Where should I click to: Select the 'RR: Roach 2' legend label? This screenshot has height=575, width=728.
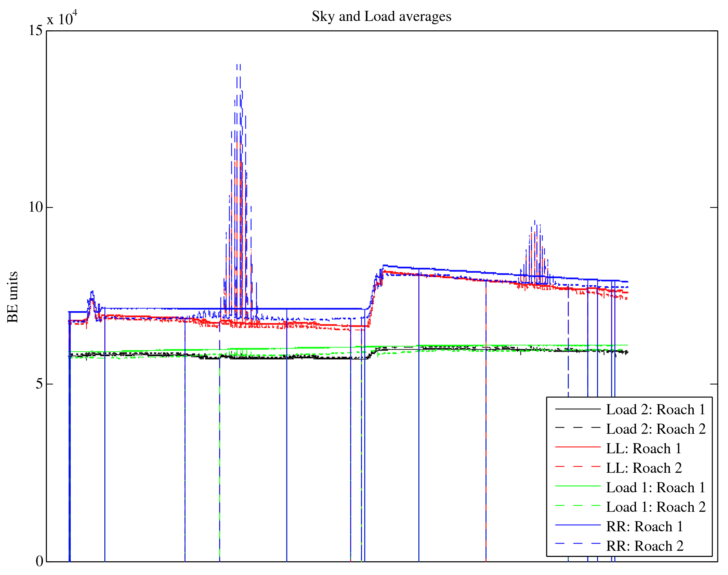click(x=645, y=546)
